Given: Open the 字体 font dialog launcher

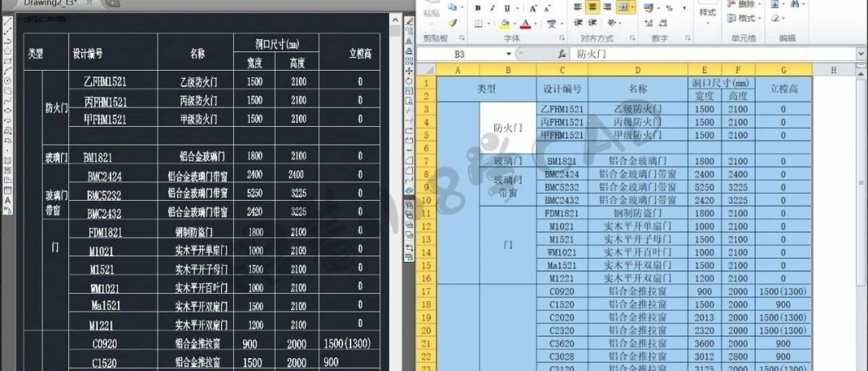Looking at the screenshot, I should (563, 39).
